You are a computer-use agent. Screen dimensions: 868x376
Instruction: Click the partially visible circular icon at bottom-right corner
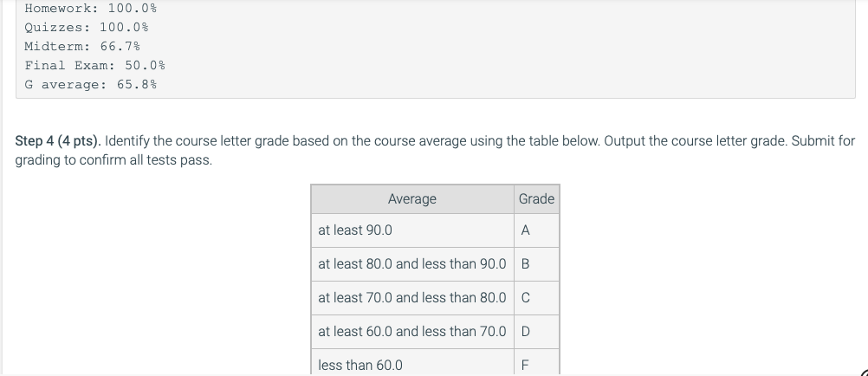pyautogui.click(x=865, y=373)
